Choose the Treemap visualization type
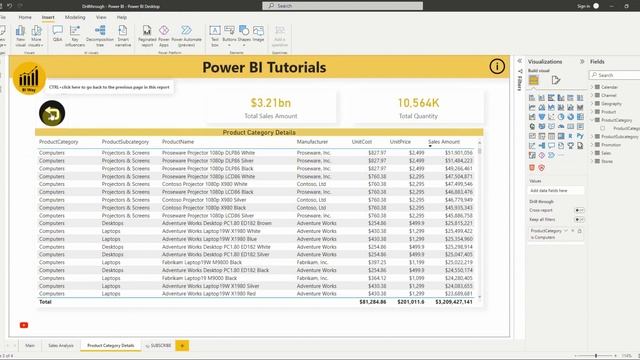The image size is (640, 360). coord(580,117)
